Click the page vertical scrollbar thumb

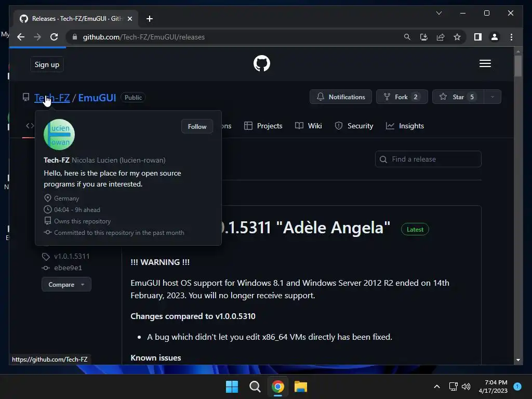[518, 66]
